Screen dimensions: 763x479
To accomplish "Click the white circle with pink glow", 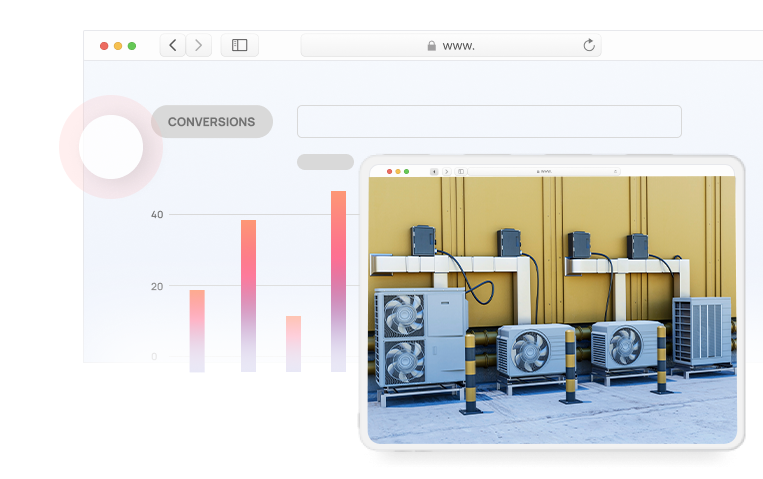I will (x=110, y=147).
